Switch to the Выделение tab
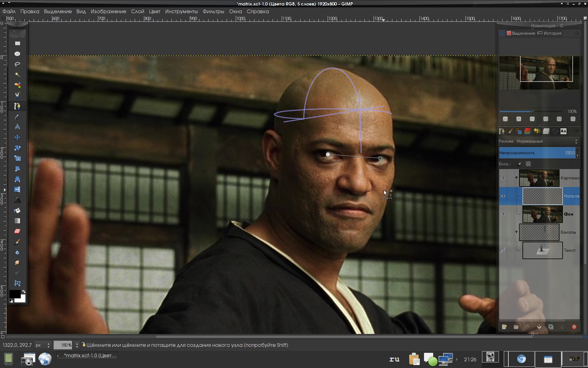588x368 pixels. pyautogui.click(x=521, y=33)
